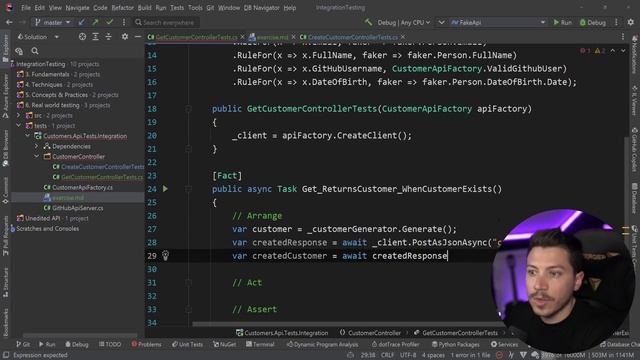Open the Terminal tool window

pos(260,344)
